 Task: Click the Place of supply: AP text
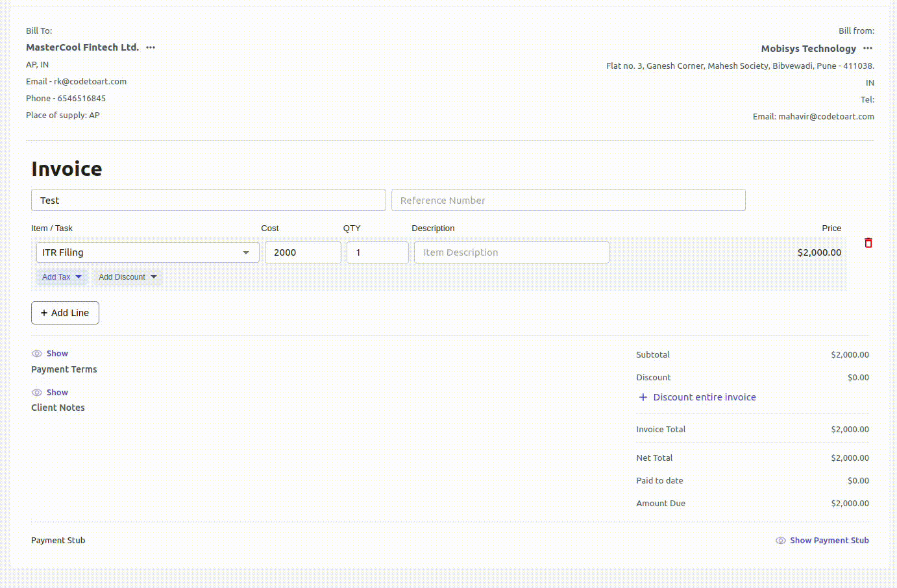(x=63, y=116)
